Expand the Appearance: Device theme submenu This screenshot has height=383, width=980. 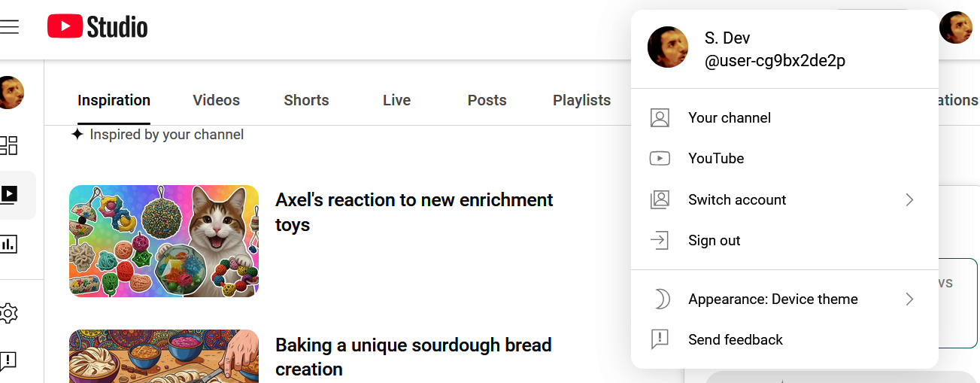pos(782,299)
